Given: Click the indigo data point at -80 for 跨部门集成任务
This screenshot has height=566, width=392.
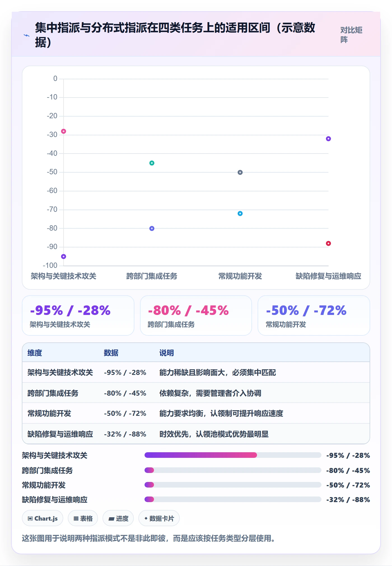Looking at the screenshot, I should click(152, 228).
